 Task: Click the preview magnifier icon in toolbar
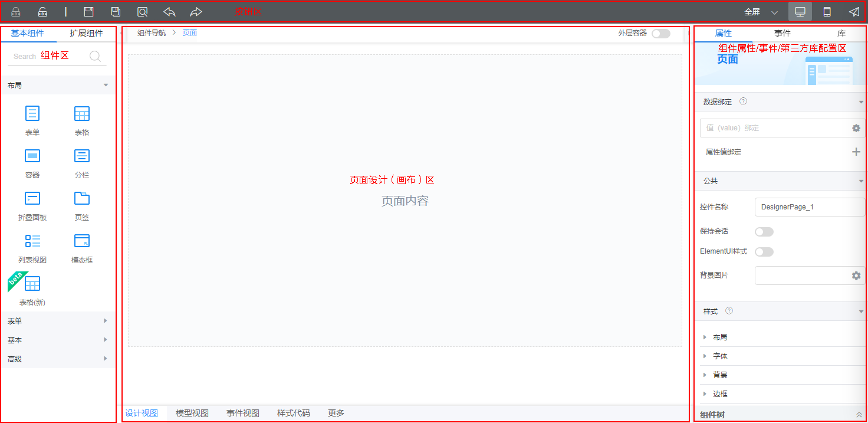click(x=142, y=12)
